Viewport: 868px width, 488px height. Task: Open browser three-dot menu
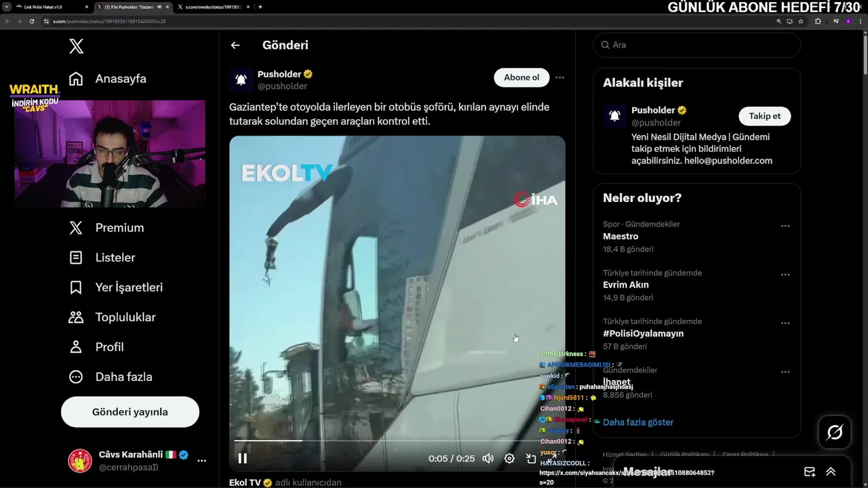(861, 21)
